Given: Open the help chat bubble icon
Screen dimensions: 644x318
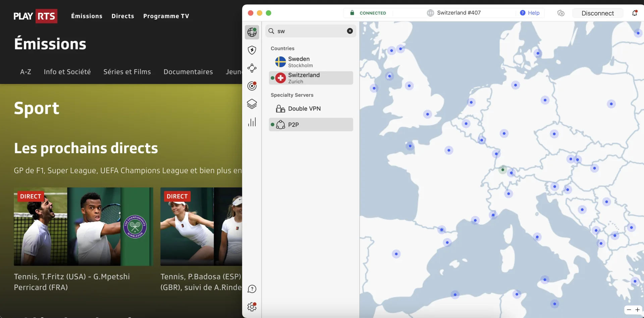Looking at the screenshot, I should [x=252, y=289].
